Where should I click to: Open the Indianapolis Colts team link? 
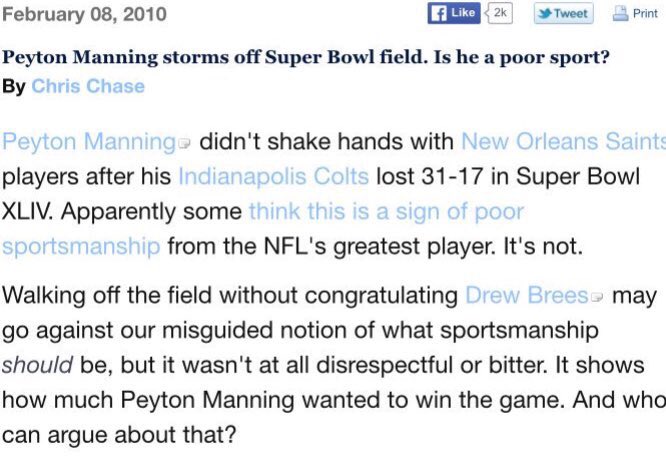tap(273, 178)
